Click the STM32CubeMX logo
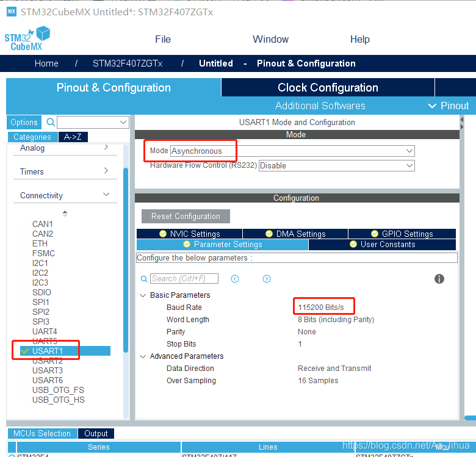The height and width of the screenshot is (457, 476). 27,38
